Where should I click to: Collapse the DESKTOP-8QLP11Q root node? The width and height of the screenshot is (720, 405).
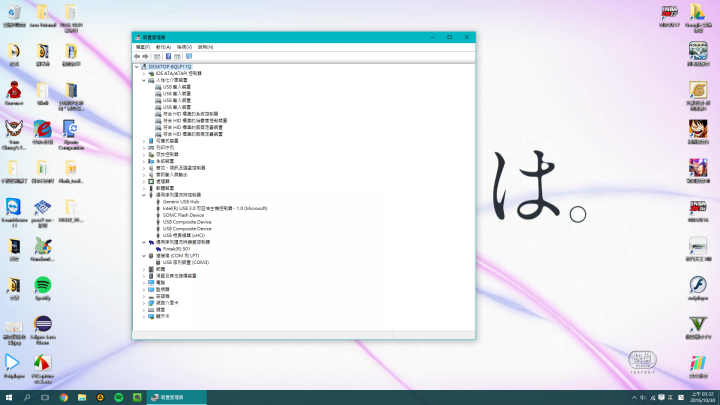(x=137, y=67)
